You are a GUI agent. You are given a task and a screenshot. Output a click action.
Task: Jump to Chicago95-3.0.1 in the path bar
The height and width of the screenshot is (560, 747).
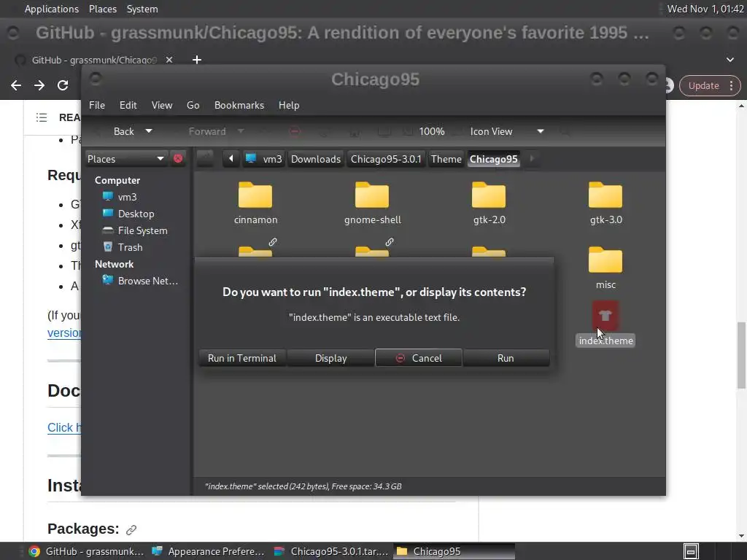tap(386, 159)
